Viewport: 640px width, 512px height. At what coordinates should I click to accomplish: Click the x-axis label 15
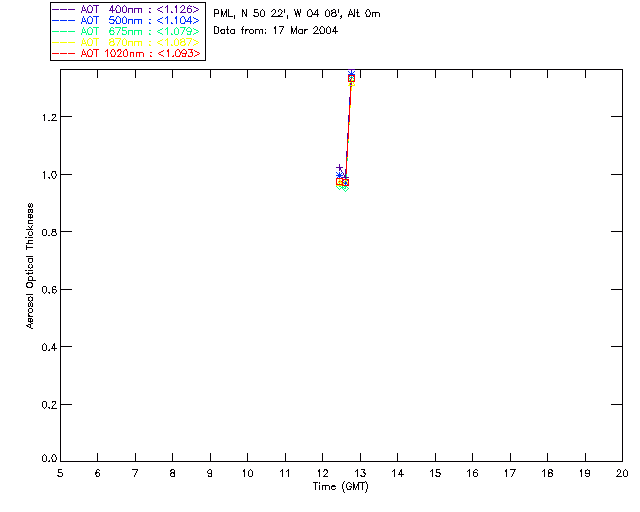tap(435, 474)
